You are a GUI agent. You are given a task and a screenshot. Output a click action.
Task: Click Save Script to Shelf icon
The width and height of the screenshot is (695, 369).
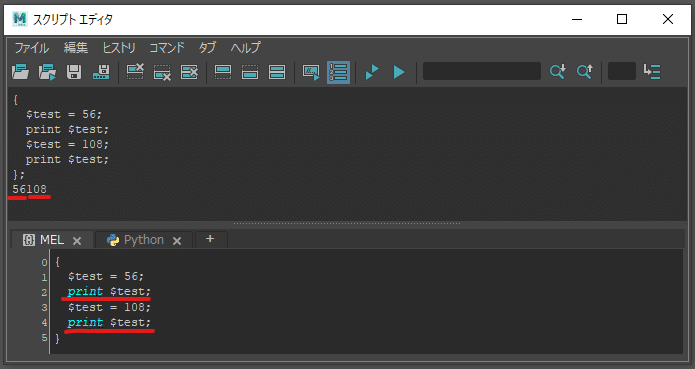(x=101, y=72)
